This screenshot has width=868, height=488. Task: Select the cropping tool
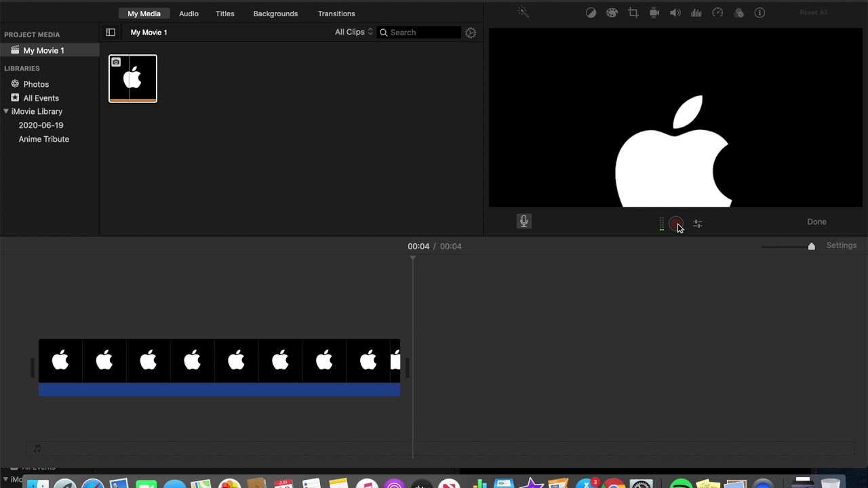[x=633, y=13]
